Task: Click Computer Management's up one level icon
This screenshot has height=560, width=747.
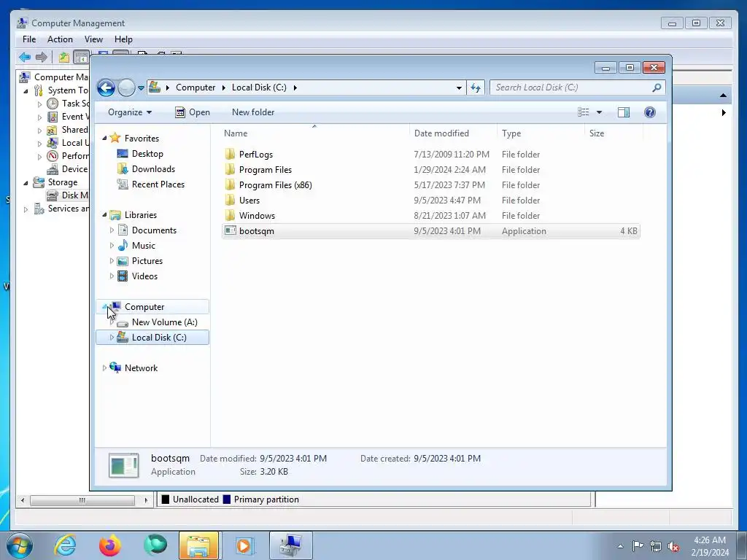Action: [x=64, y=58]
